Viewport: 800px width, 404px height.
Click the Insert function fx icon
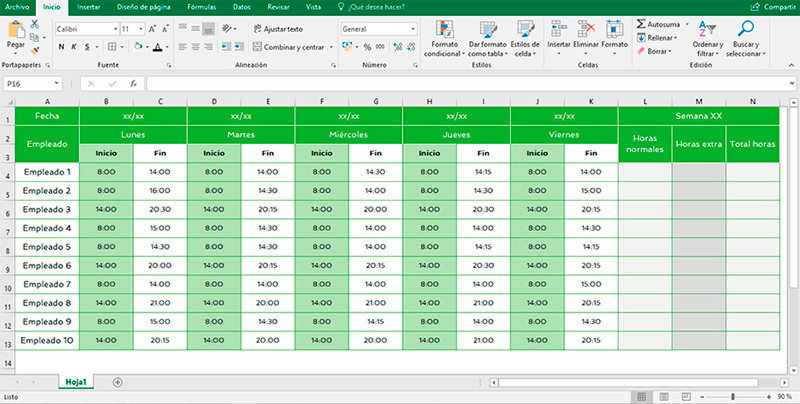point(134,84)
